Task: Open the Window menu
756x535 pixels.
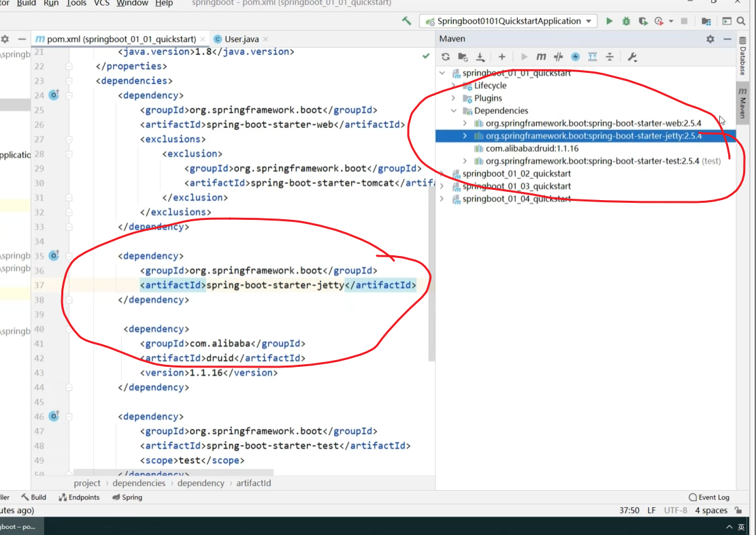Action: 132,3
